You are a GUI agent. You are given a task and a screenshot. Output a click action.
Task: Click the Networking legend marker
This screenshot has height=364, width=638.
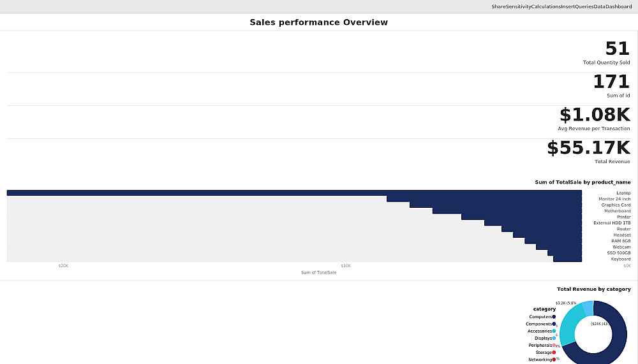pos(554,360)
